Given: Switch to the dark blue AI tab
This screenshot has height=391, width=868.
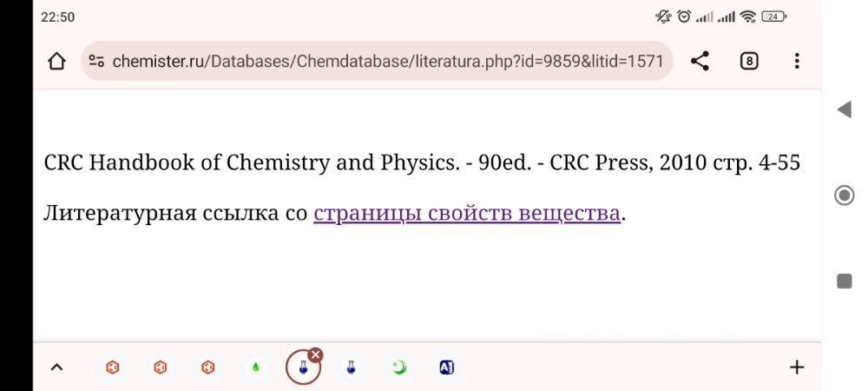Looking at the screenshot, I should (446, 368).
